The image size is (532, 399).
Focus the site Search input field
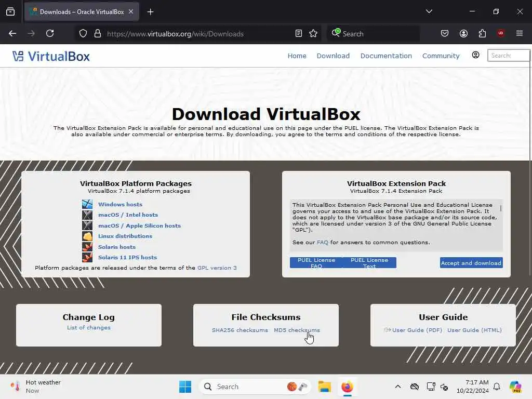508,55
